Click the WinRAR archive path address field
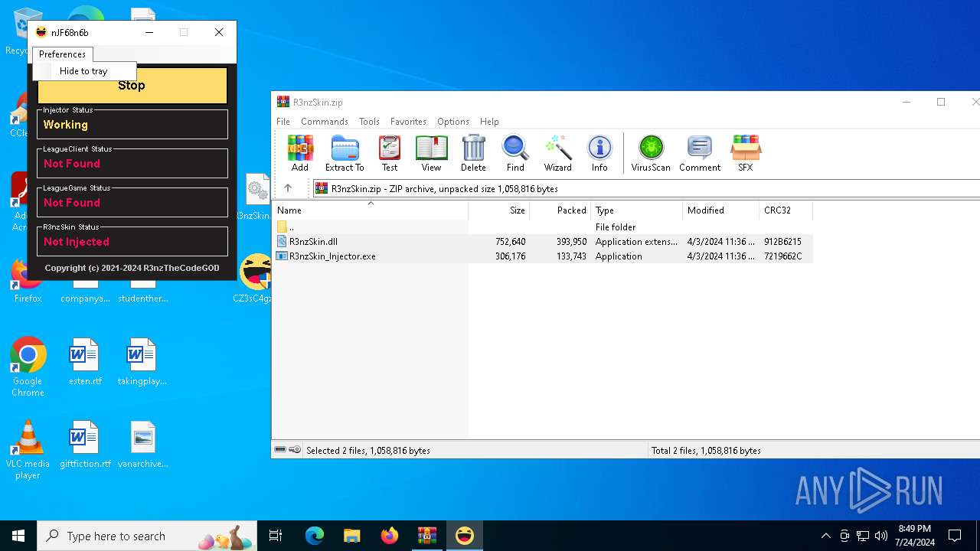 coord(646,188)
